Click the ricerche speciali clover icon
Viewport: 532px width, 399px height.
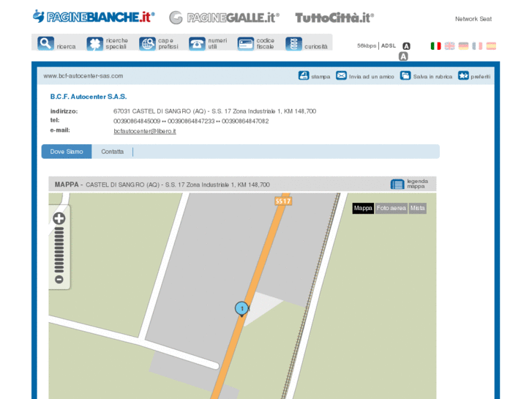point(94,44)
